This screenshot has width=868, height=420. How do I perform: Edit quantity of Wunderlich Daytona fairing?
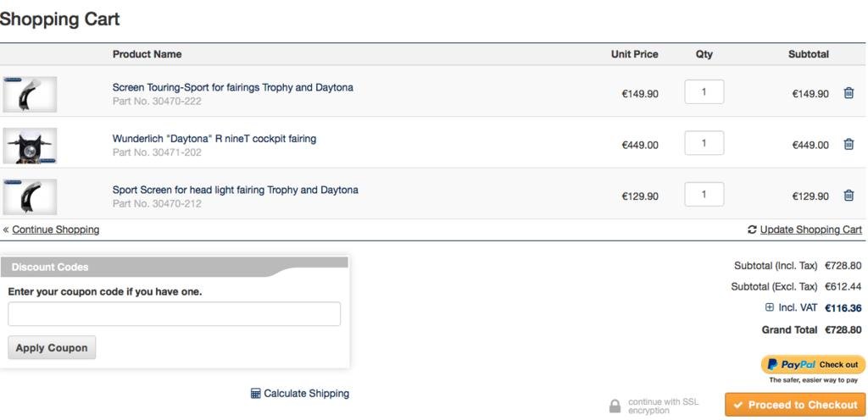[x=704, y=143]
